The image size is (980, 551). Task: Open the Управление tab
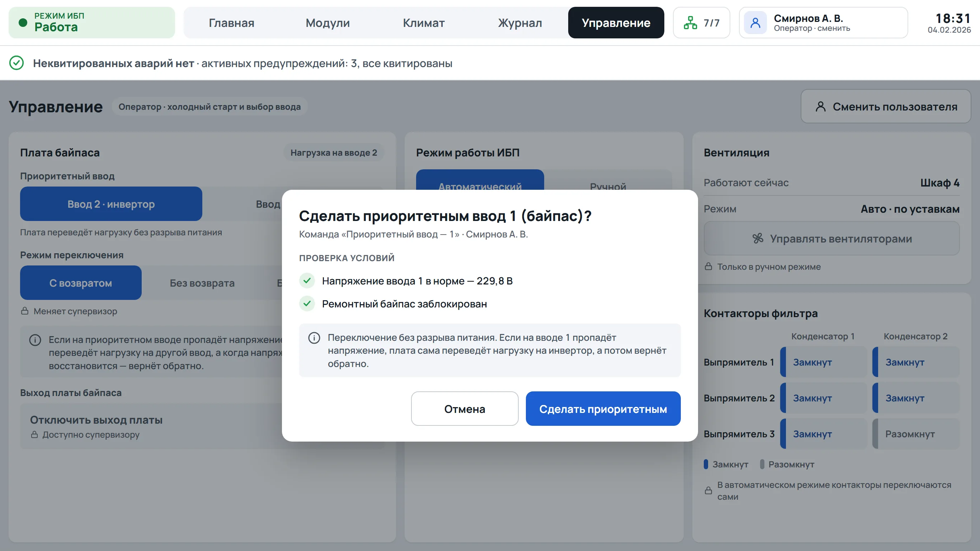[616, 23]
